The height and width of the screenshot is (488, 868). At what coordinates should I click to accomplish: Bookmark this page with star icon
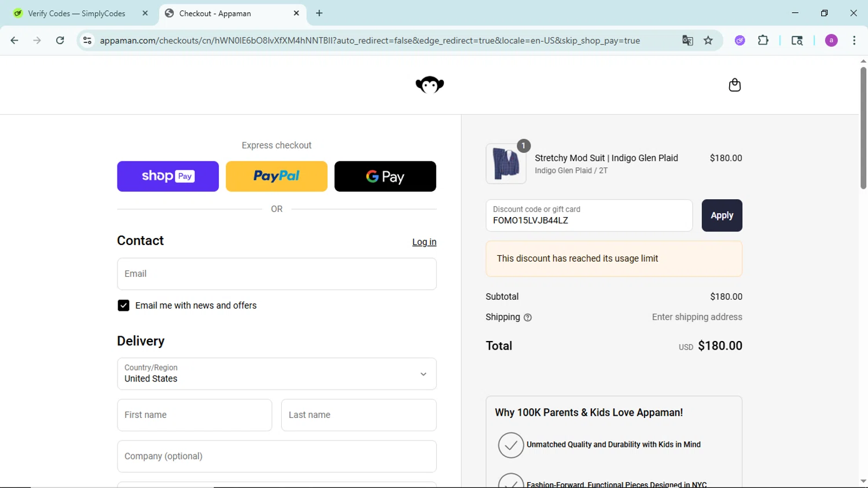pos(708,41)
